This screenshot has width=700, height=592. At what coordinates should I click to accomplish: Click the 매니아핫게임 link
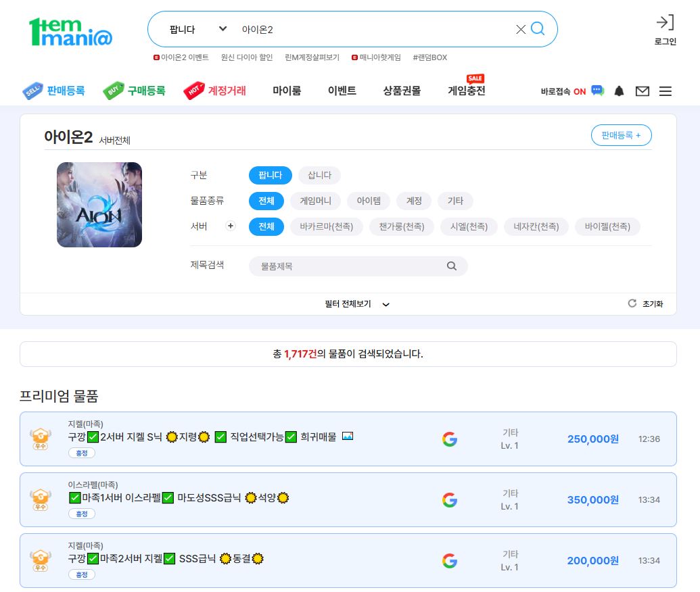tap(376, 57)
